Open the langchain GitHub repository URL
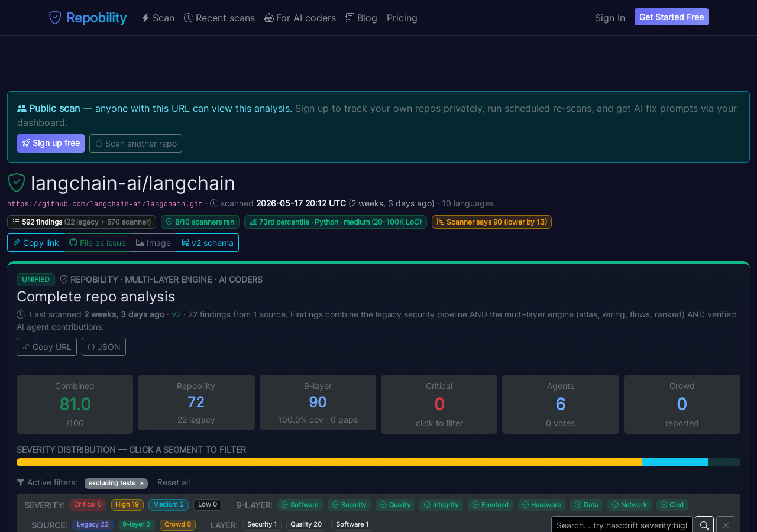757x532 pixels. [105, 204]
